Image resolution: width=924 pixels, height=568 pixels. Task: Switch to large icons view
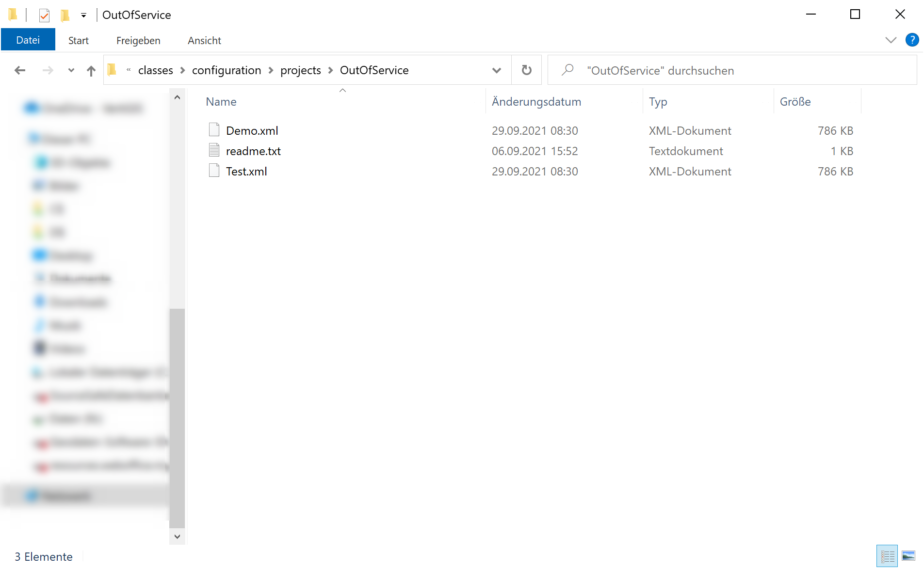pyautogui.click(x=911, y=556)
